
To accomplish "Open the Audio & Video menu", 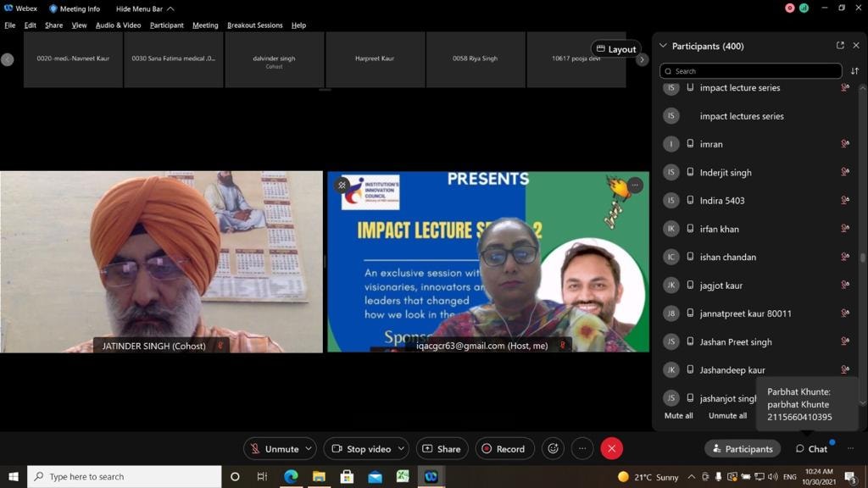I will (x=118, y=25).
